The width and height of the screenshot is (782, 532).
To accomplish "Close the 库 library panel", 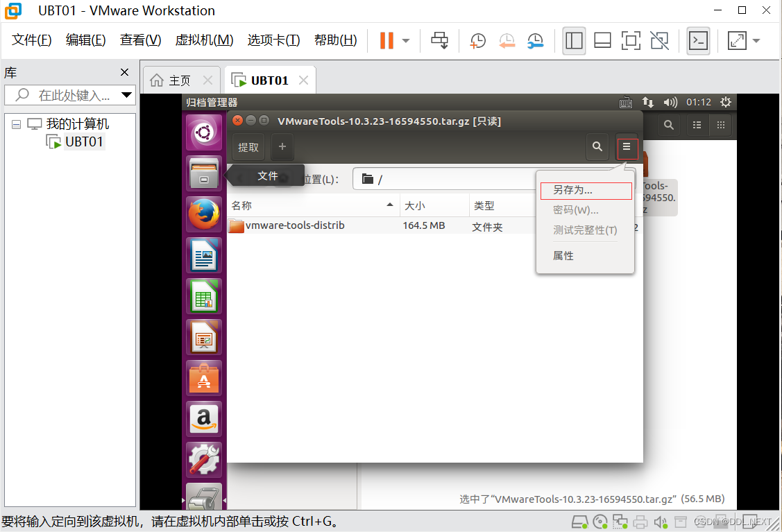I will (x=125, y=72).
